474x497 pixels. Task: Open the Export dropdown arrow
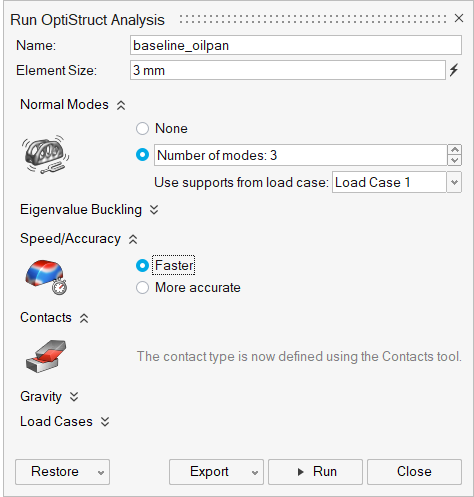coord(255,472)
